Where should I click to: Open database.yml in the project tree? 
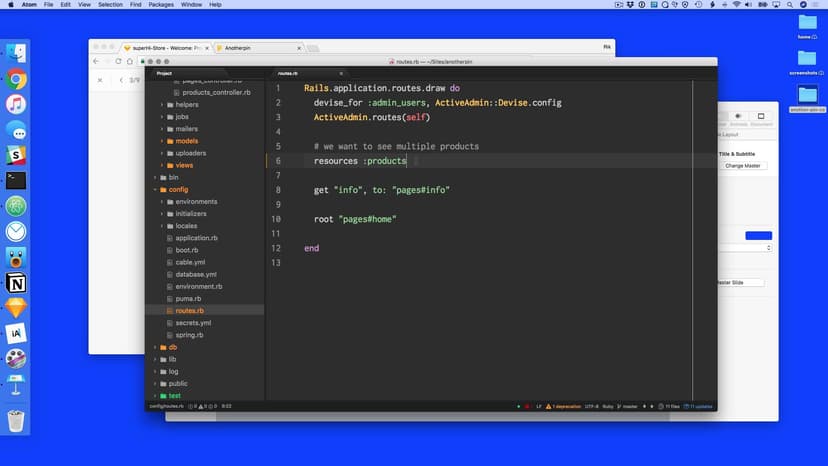tap(196, 274)
